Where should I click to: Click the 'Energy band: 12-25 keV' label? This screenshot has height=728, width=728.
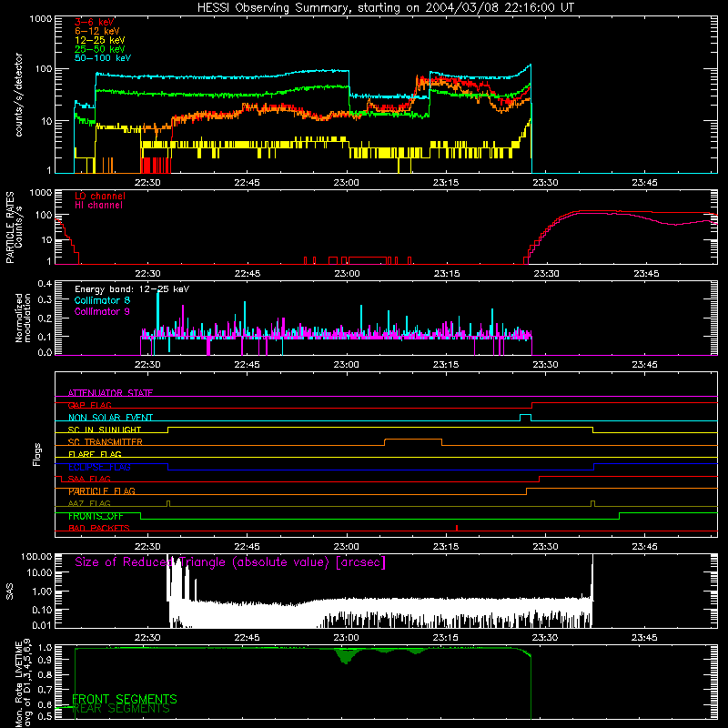click(132, 289)
